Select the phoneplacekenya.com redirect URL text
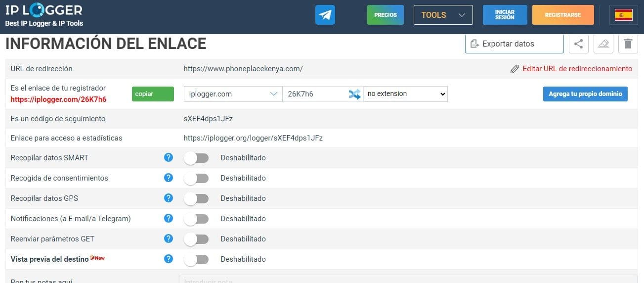The height and width of the screenshot is (283, 644). click(x=243, y=69)
